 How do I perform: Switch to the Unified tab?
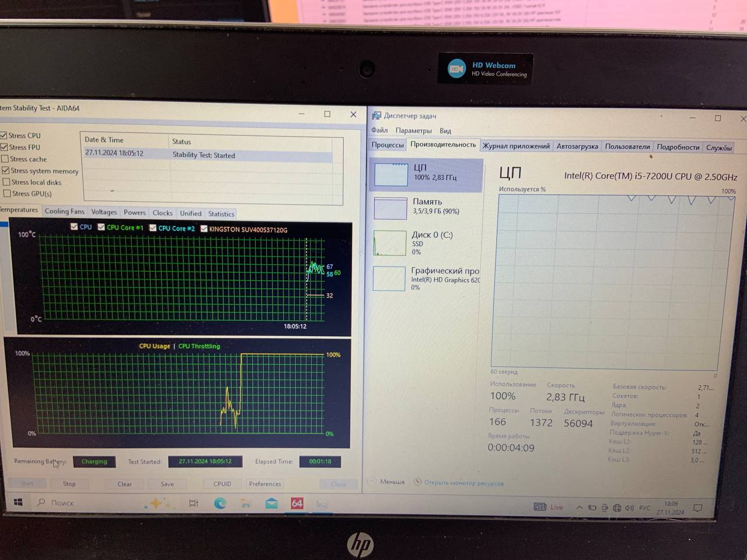[190, 213]
